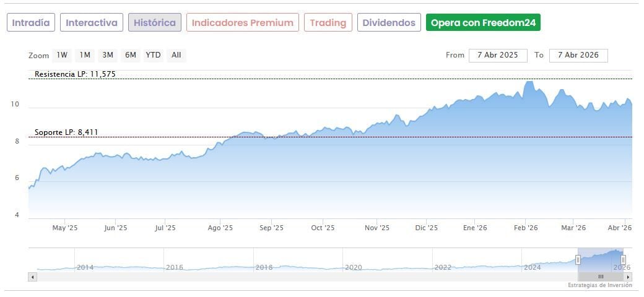Click the navigator left range handle

[578, 260]
